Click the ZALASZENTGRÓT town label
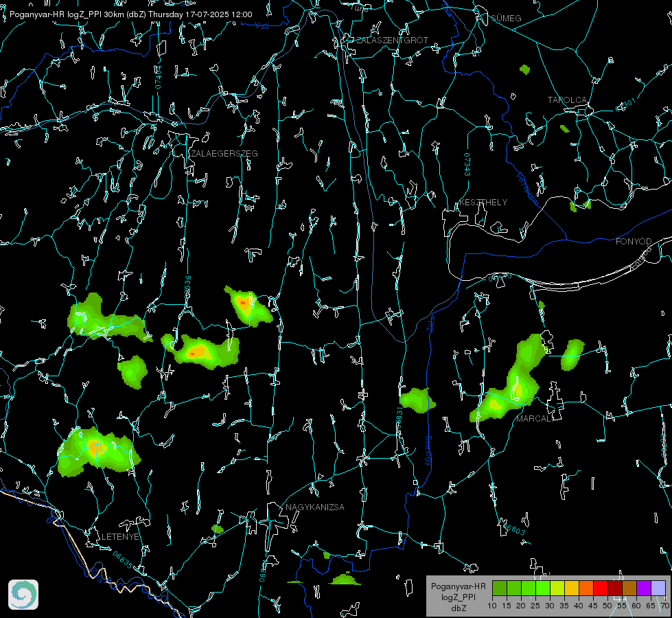The height and width of the screenshot is (618, 672). [393, 41]
